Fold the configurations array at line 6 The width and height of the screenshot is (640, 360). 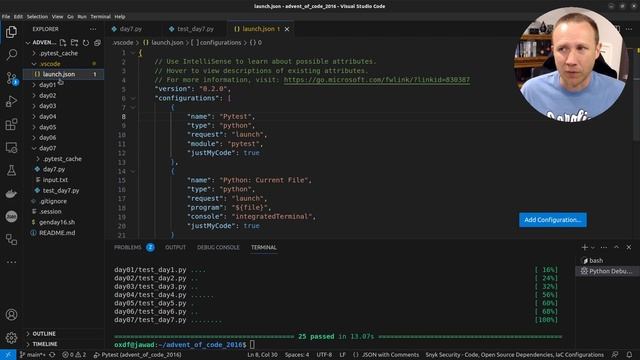[133, 98]
